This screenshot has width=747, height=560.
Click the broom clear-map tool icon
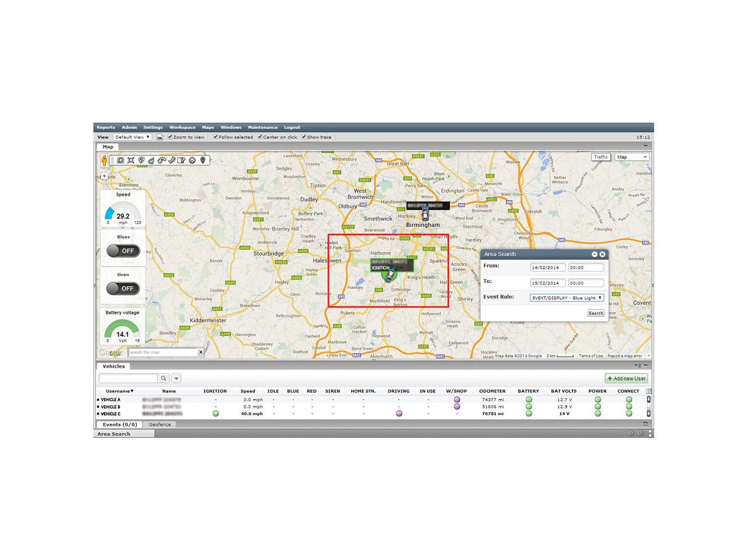[x=151, y=161]
